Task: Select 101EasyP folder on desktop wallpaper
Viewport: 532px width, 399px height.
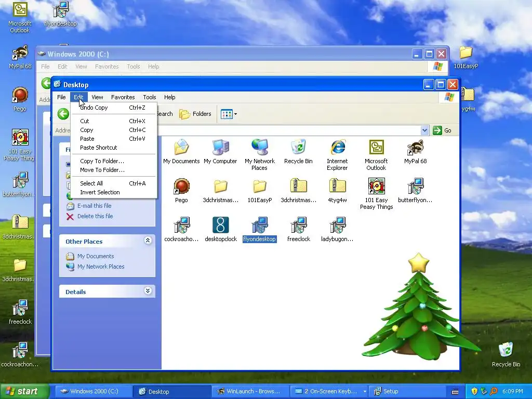Action: (466, 57)
